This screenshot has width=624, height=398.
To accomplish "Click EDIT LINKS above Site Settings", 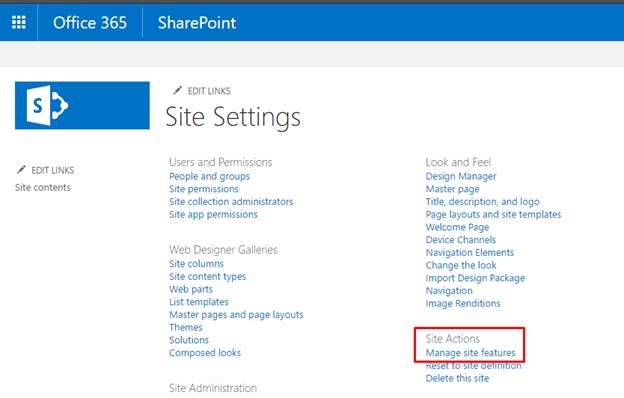I will point(209,91).
